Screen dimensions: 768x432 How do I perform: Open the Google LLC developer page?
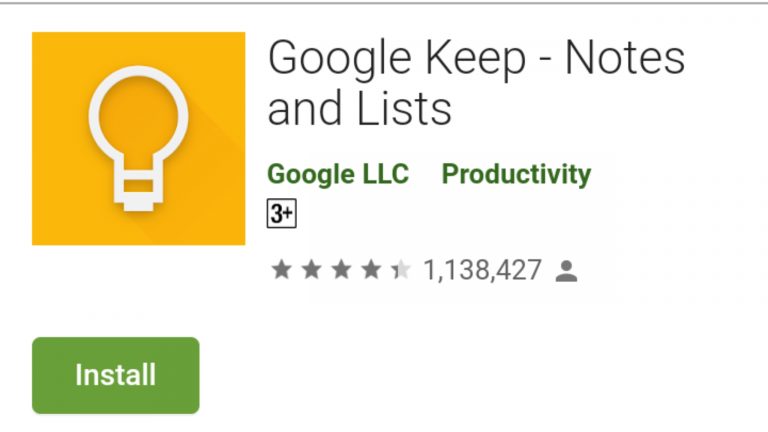pos(338,174)
